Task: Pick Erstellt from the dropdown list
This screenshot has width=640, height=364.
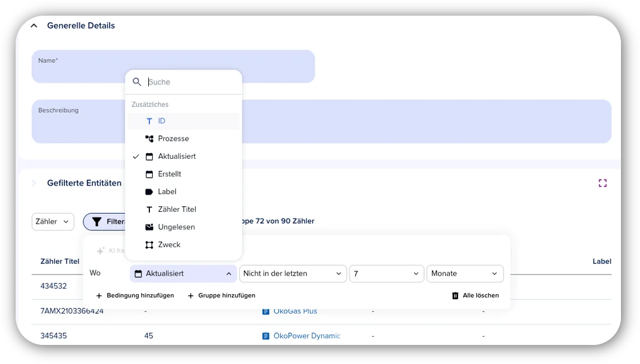Action: tap(183, 174)
